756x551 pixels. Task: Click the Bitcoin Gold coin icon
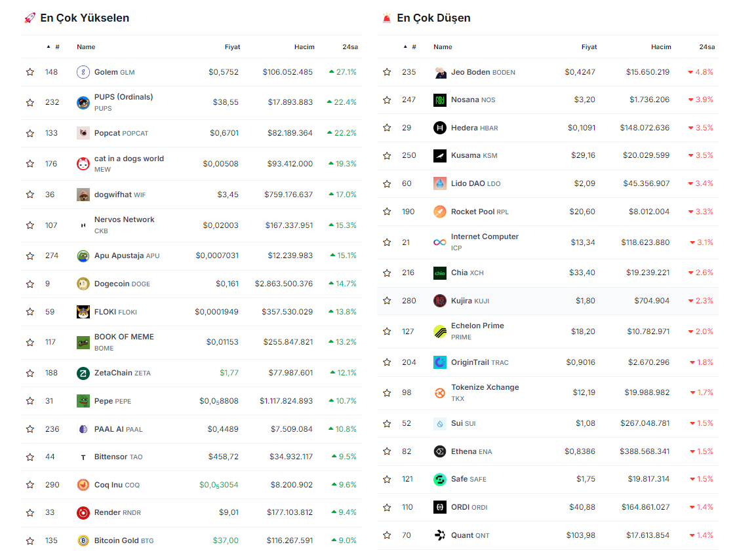point(83,541)
